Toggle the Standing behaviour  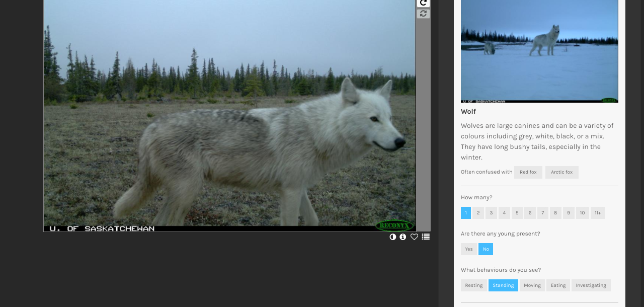503,285
